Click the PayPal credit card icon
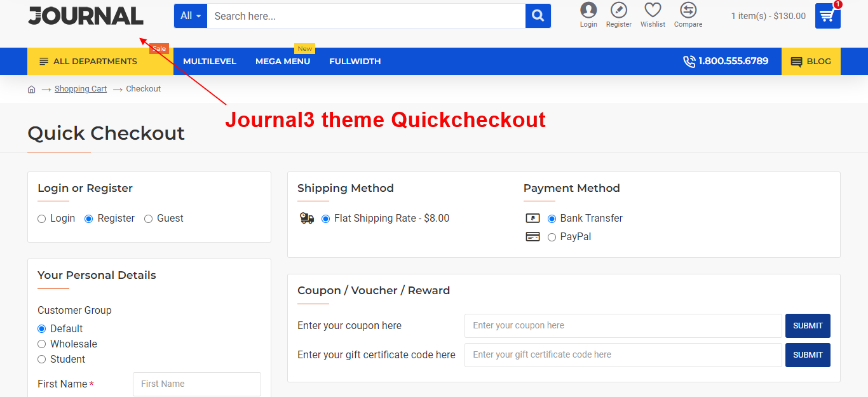Image resolution: width=868 pixels, height=397 pixels. [533, 237]
